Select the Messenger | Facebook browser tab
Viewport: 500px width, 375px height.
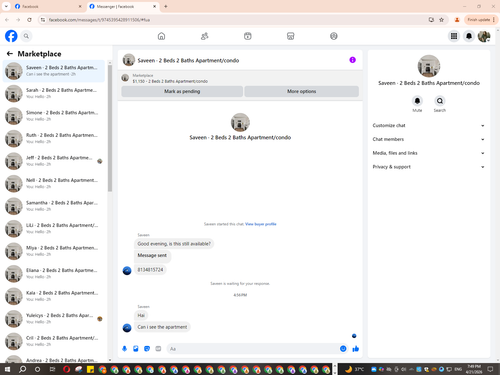[x=123, y=6]
